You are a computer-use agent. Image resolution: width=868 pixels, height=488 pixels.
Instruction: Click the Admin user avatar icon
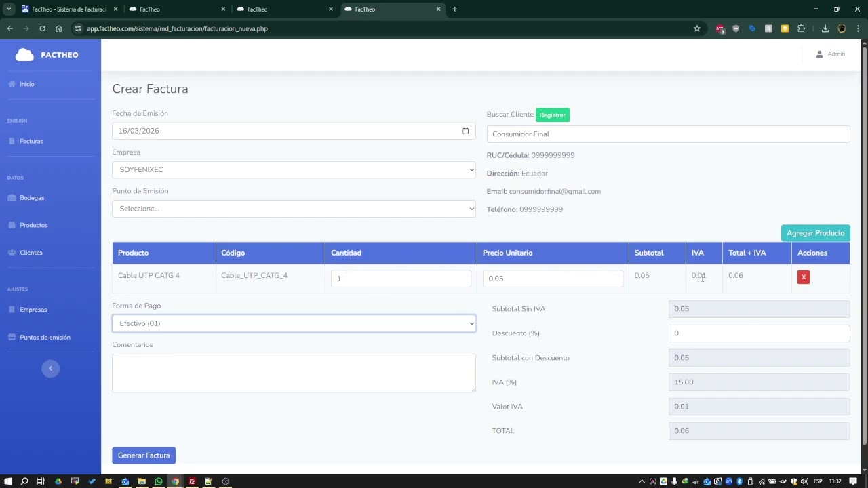(819, 54)
